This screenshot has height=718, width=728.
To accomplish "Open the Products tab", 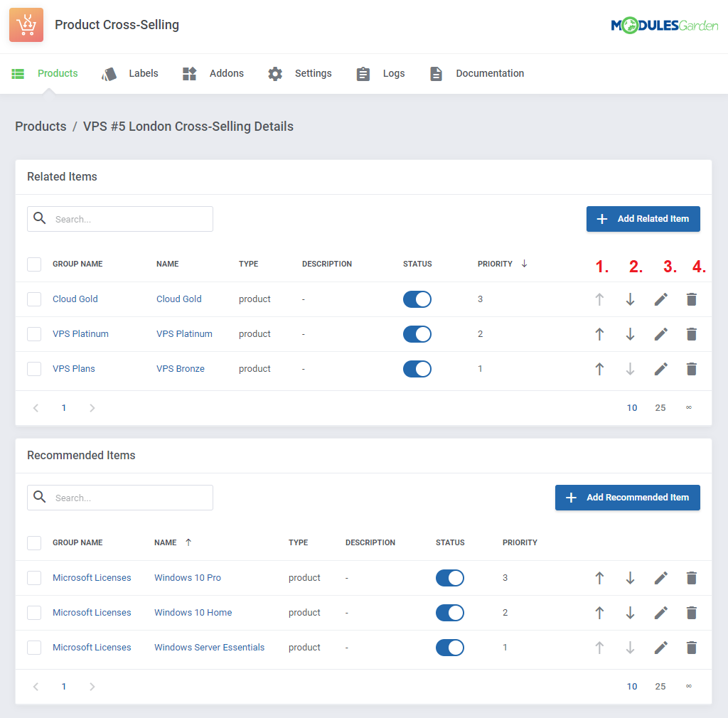I will [x=45, y=73].
